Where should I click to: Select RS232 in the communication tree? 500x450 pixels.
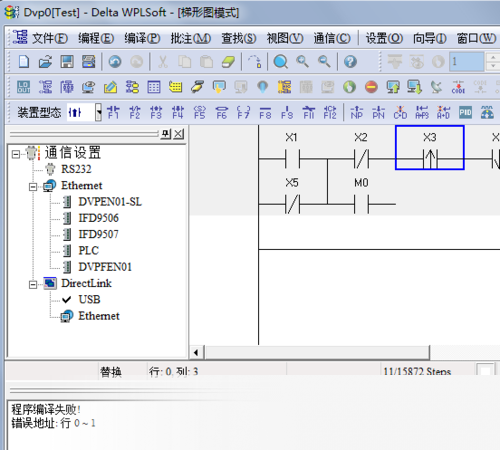pyautogui.click(x=76, y=169)
